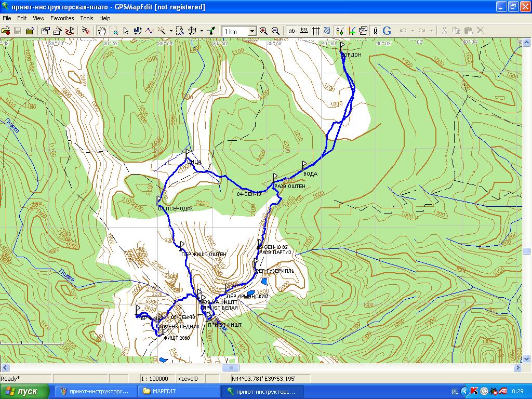Toggle the 'ab' labels display button
532x399 pixels.
[292, 31]
